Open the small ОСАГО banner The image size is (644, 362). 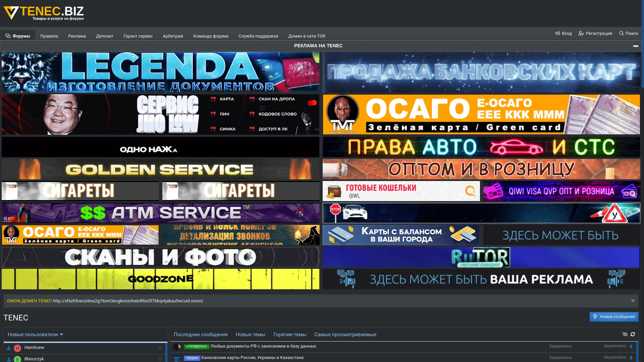point(80,235)
